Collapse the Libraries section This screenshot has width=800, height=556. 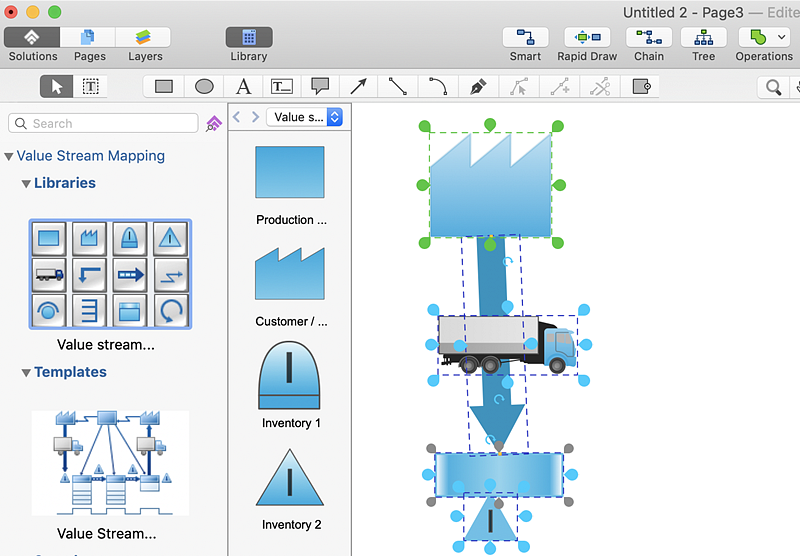(x=26, y=184)
